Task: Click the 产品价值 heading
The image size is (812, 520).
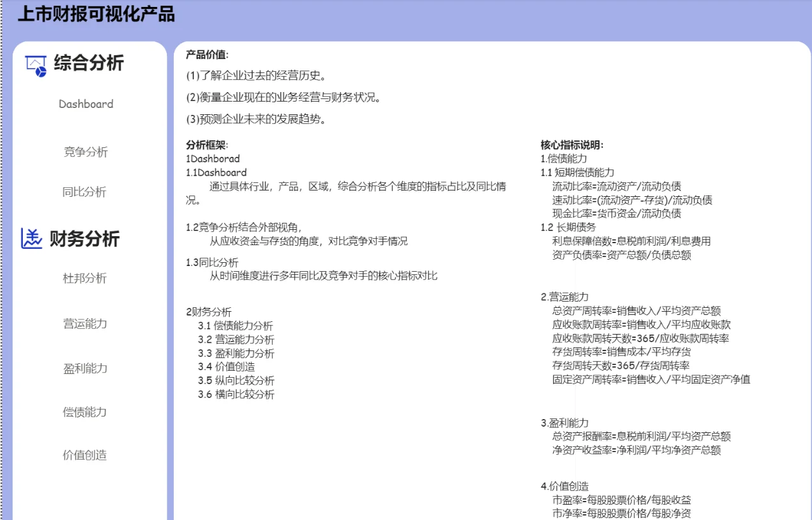Action: (207, 55)
